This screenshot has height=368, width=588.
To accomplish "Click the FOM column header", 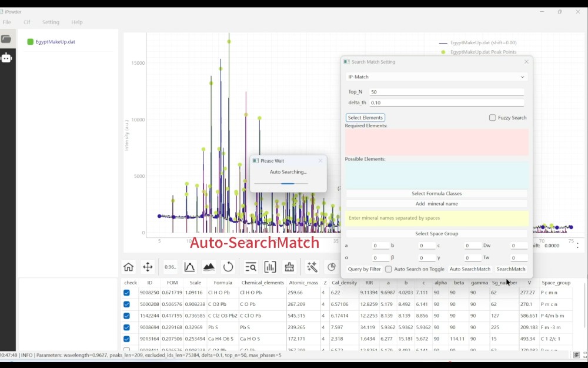I will coord(172,283).
